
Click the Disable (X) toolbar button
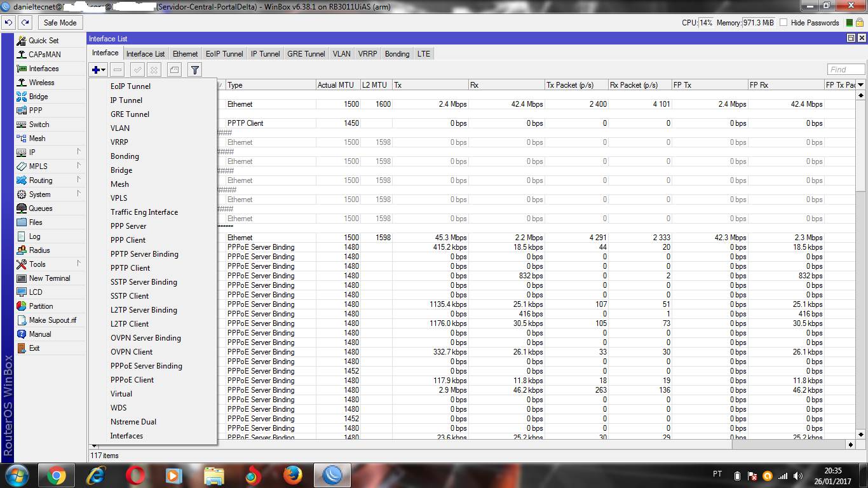(154, 70)
